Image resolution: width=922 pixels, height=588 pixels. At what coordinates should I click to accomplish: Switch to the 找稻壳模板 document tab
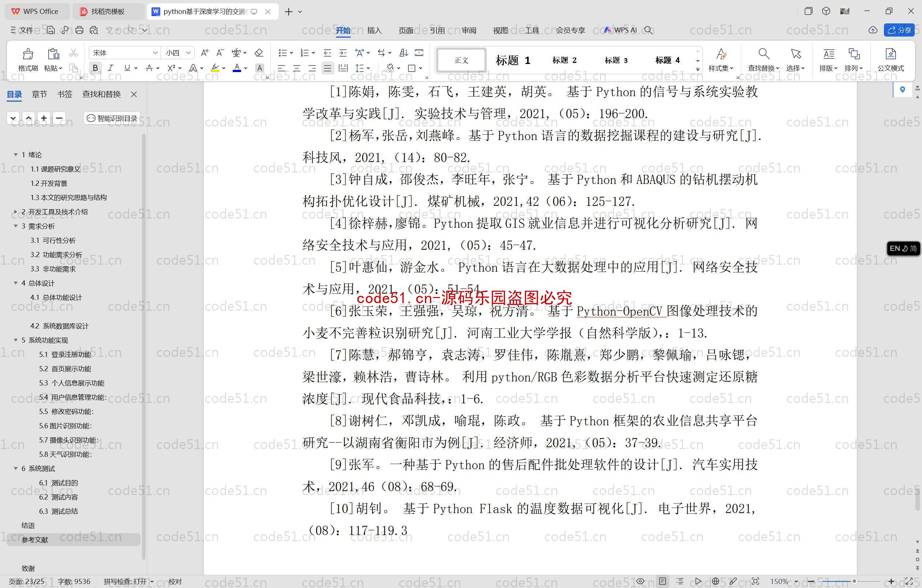click(108, 11)
